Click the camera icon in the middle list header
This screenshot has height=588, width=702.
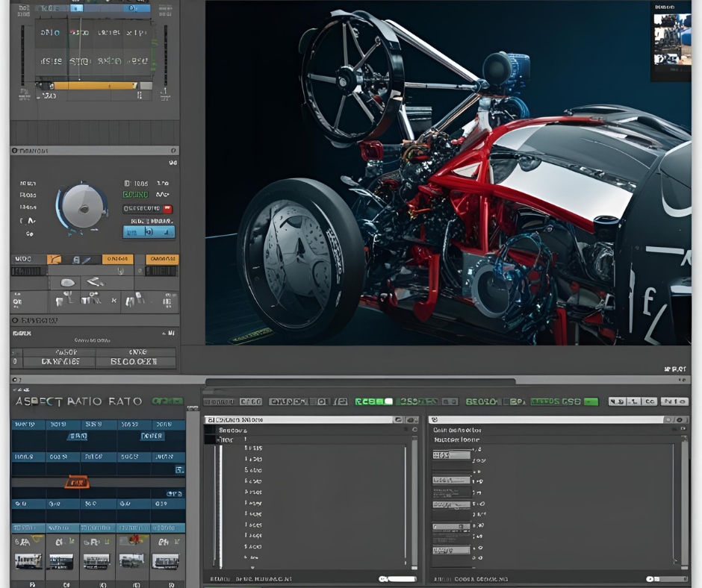point(398,420)
